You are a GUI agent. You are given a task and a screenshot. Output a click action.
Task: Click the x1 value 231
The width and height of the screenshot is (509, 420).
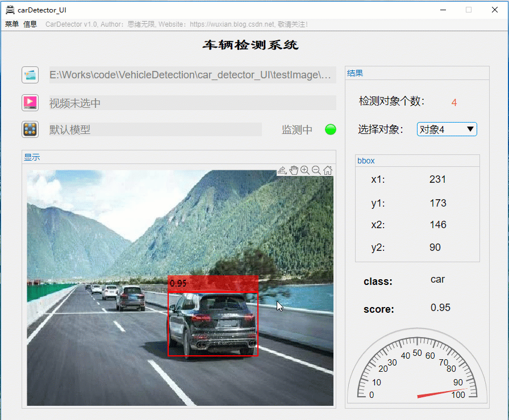coord(437,179)
